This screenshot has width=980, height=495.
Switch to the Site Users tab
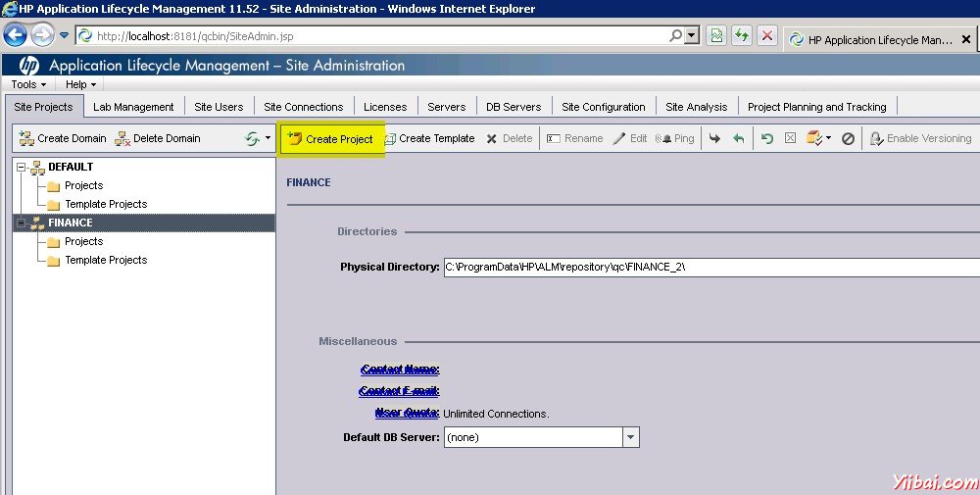[219, 107]
